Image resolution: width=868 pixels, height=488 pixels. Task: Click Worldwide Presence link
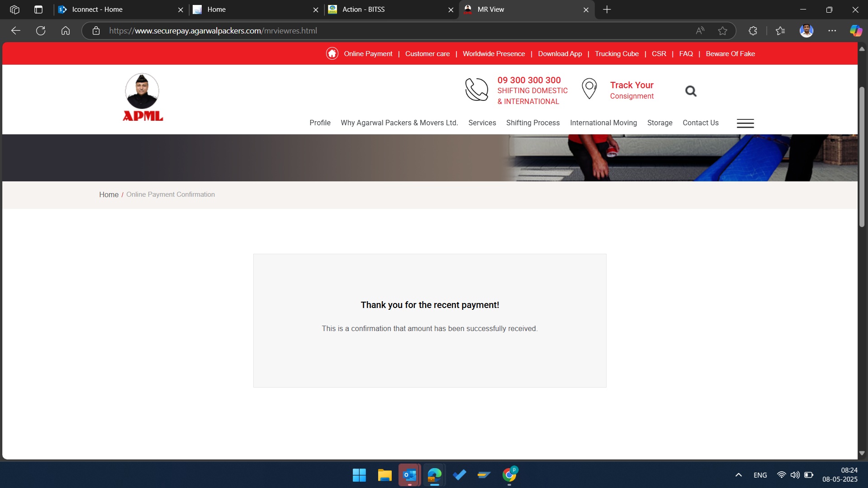coord(493,53)
